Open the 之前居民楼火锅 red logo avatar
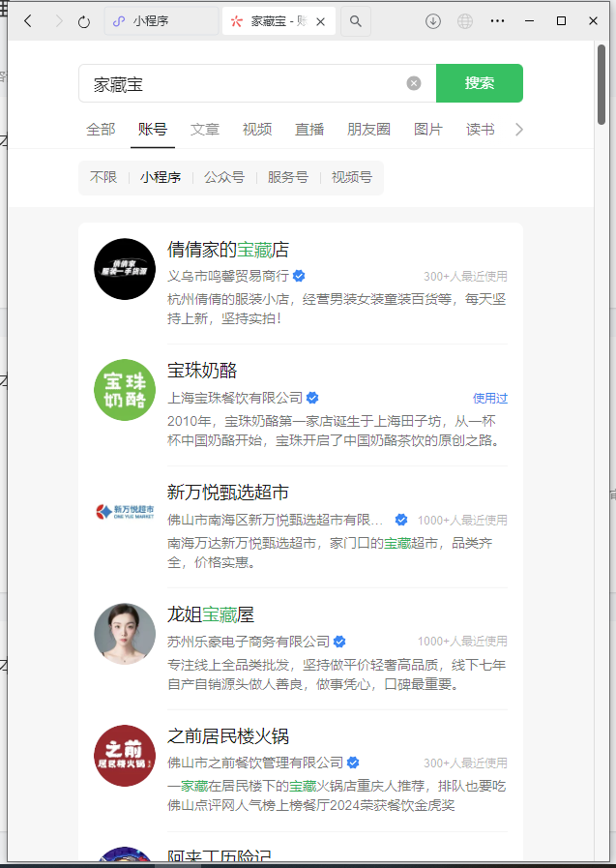This screenshot has width=616, height=868. [125, 756]
